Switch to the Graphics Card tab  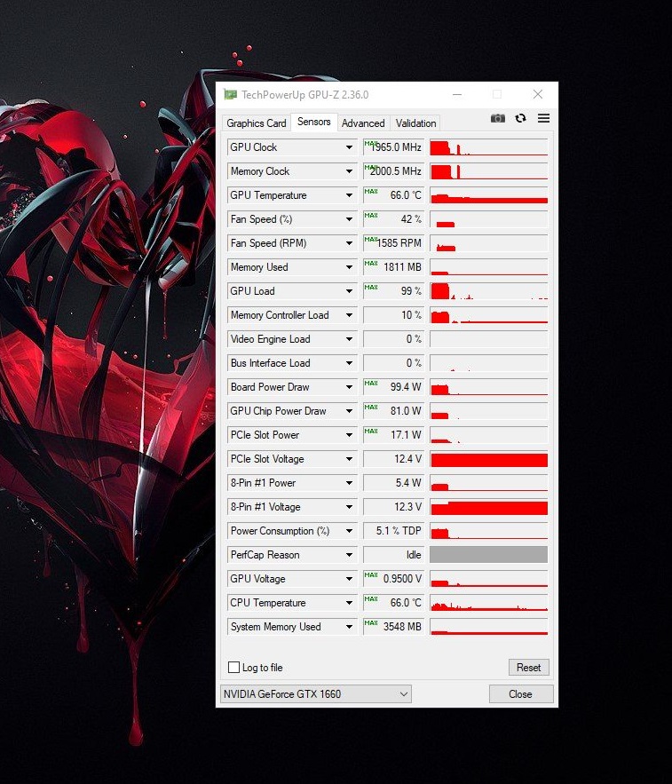tap(256, 123)
